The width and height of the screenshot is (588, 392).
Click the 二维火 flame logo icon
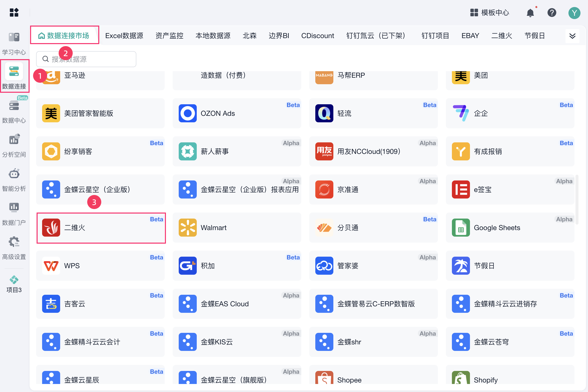51,228
